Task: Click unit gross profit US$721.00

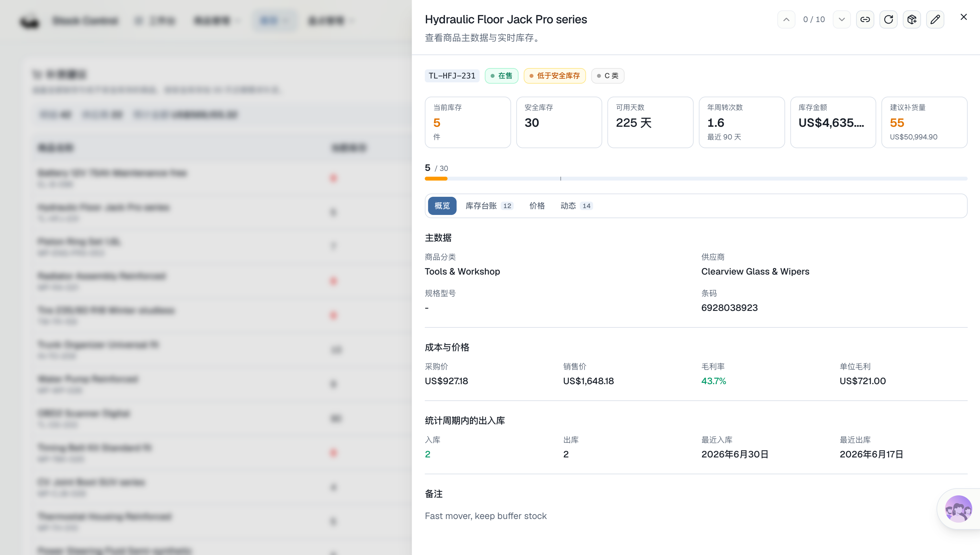Action: coord(863,381)
